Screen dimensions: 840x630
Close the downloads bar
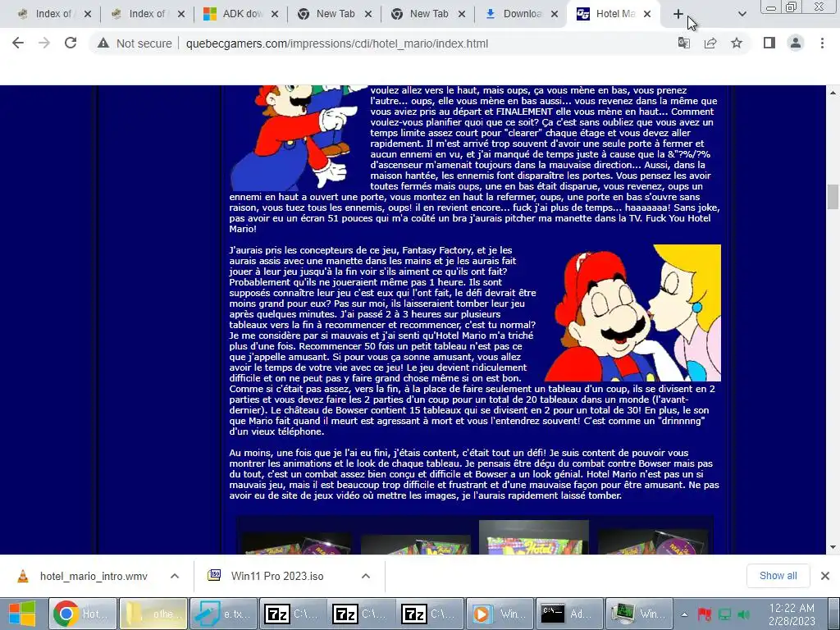[x=825, y=576]
